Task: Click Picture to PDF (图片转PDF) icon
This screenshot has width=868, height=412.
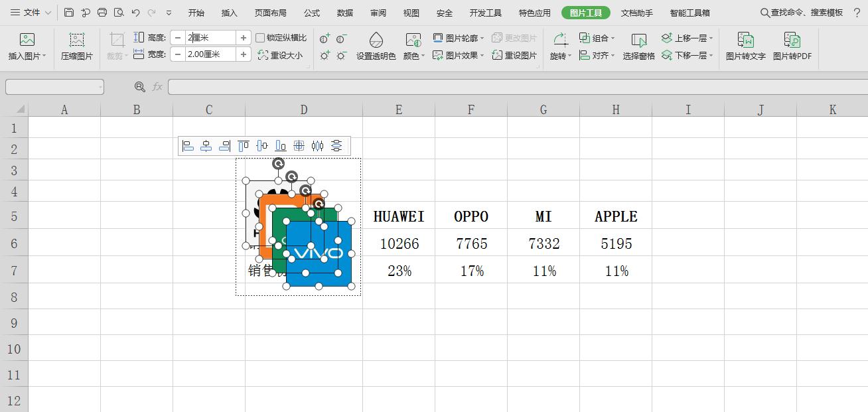Action: click(x=792, y=40)
